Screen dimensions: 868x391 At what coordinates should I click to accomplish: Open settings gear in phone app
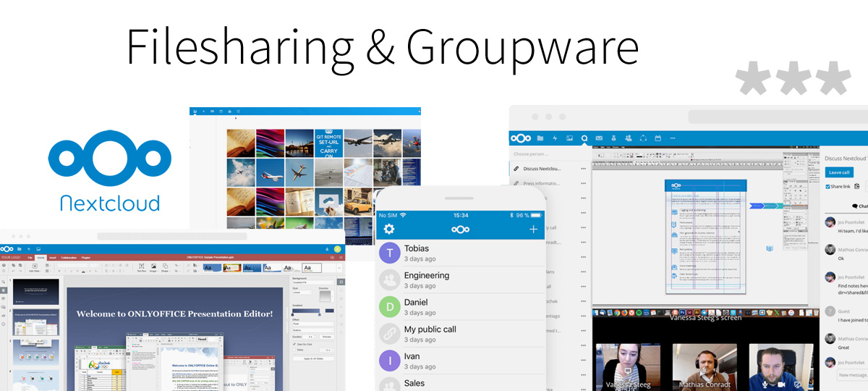tap(389, 229)
